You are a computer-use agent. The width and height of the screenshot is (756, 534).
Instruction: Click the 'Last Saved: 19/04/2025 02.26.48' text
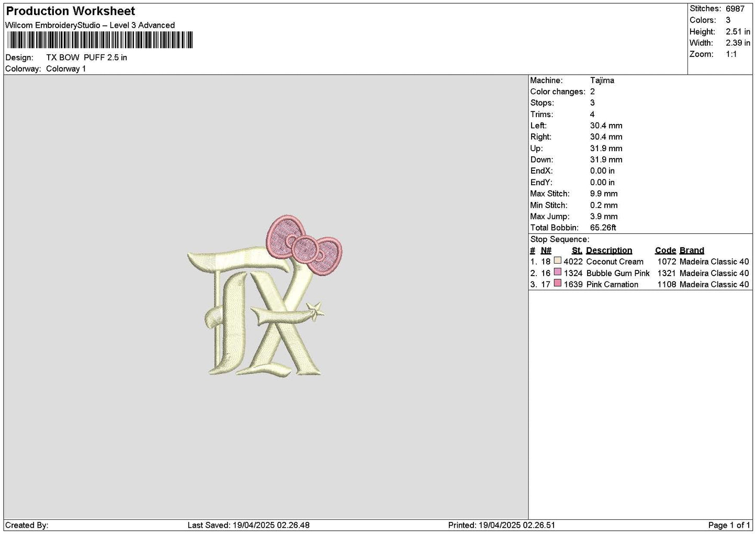pyautogui.click(x=249, y=525)
